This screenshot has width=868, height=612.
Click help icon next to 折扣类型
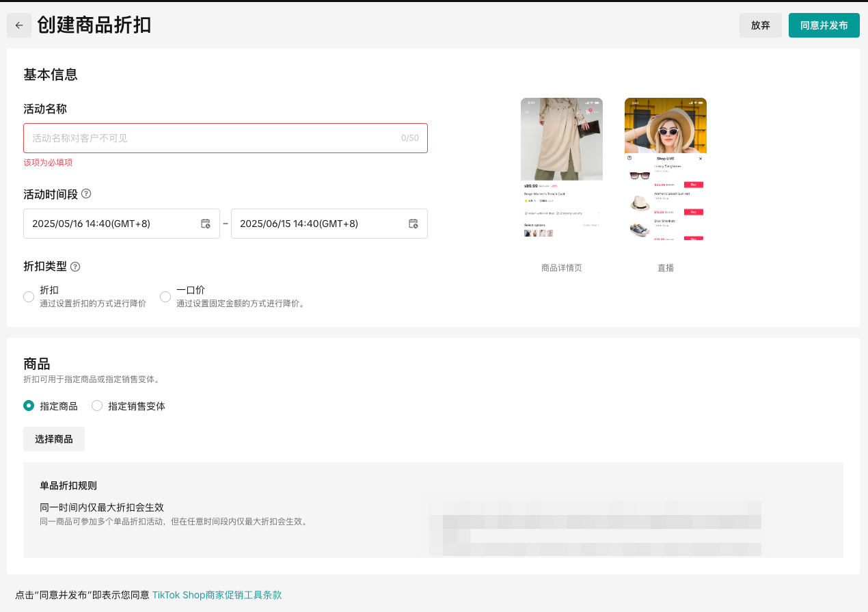75,266
